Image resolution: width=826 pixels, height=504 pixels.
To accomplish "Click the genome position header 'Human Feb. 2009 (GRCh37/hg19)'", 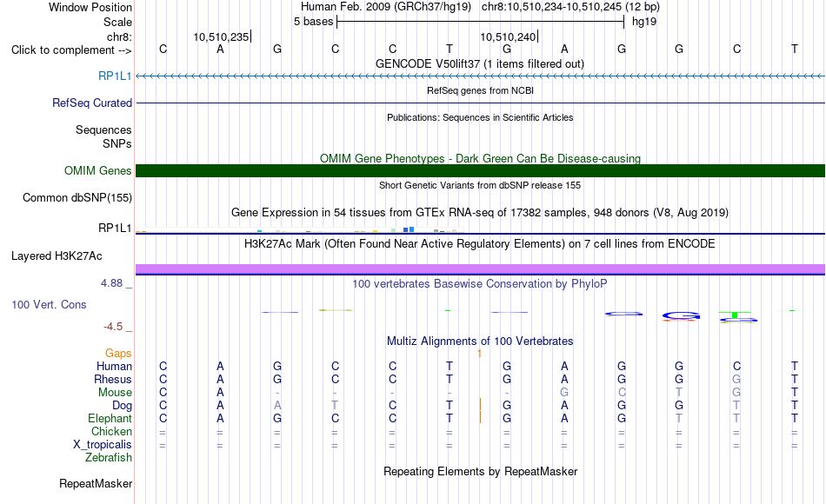I will (385, 7).
